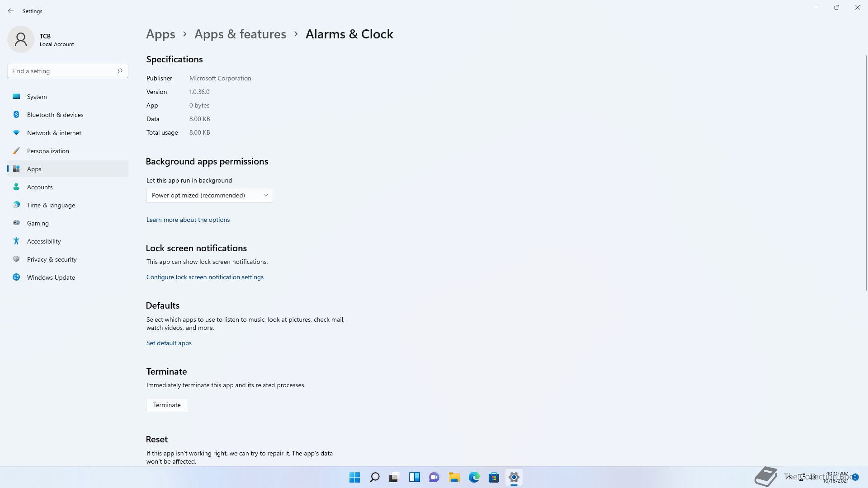Click the Apps sidebar icon
868x488 pixels.
pos(16,169)
